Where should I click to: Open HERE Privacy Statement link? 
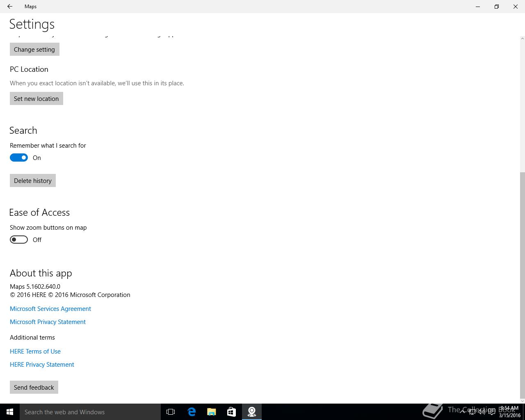tap(42, 364)
